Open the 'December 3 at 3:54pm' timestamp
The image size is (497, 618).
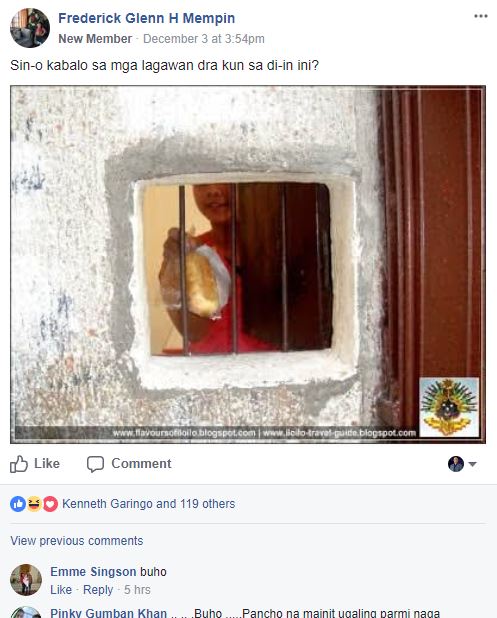pyautogui.click(x=204, y=39)
